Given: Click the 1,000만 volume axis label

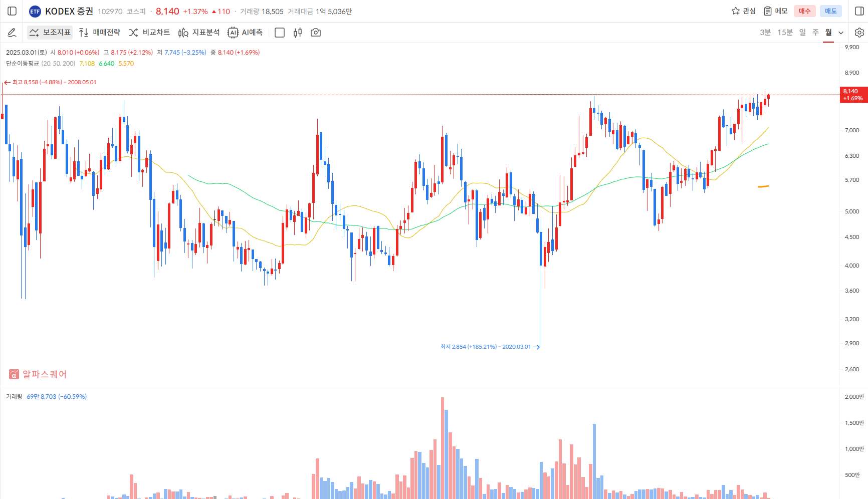Looking at the screenshot, I should [x=854, y=449].
